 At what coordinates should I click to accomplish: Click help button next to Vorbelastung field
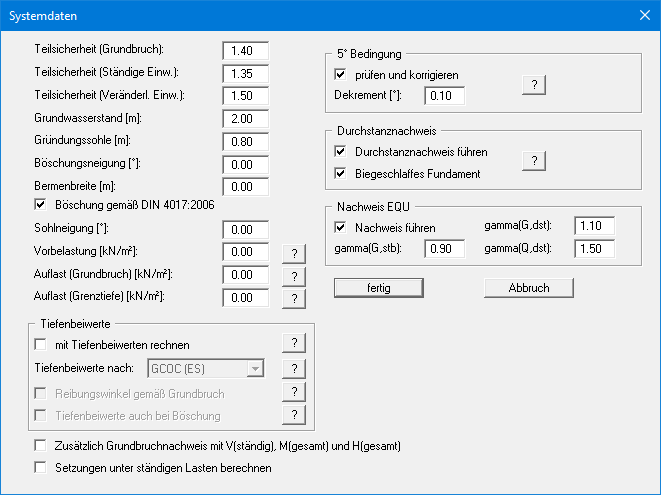pos(294,254)
